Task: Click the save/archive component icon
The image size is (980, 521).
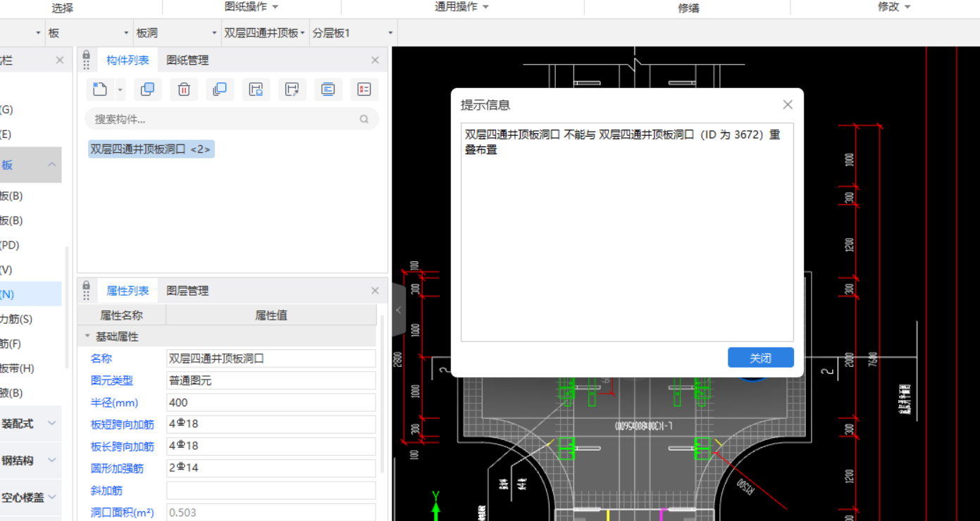Action: [256, 89]
